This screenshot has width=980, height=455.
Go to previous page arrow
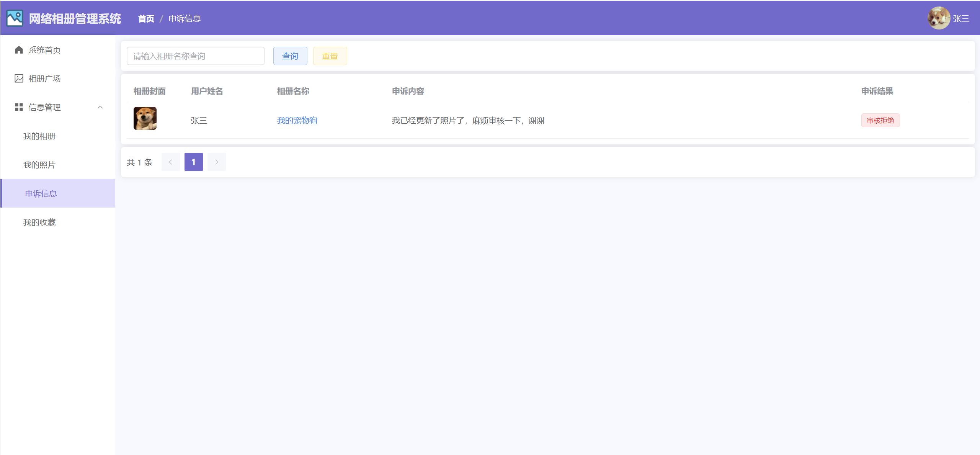pyautogui.click(x=171, y=162)
